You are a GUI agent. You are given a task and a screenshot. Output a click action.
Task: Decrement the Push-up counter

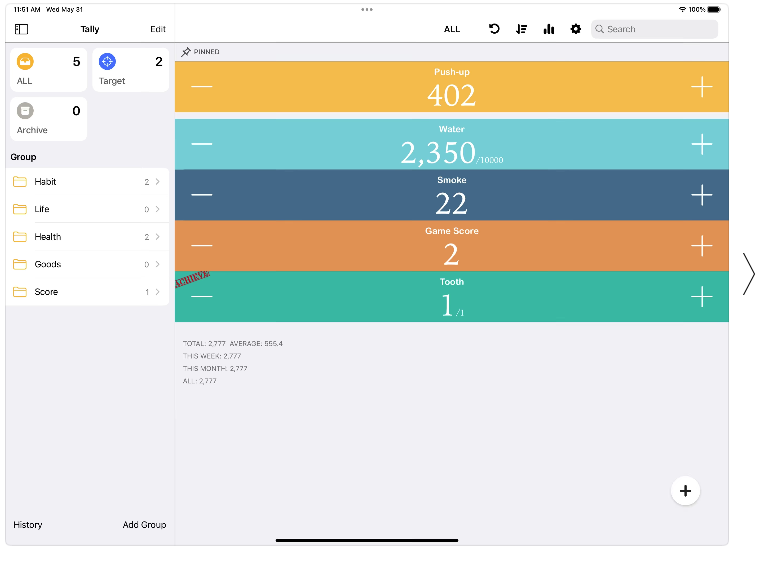[x=202, y=87]
